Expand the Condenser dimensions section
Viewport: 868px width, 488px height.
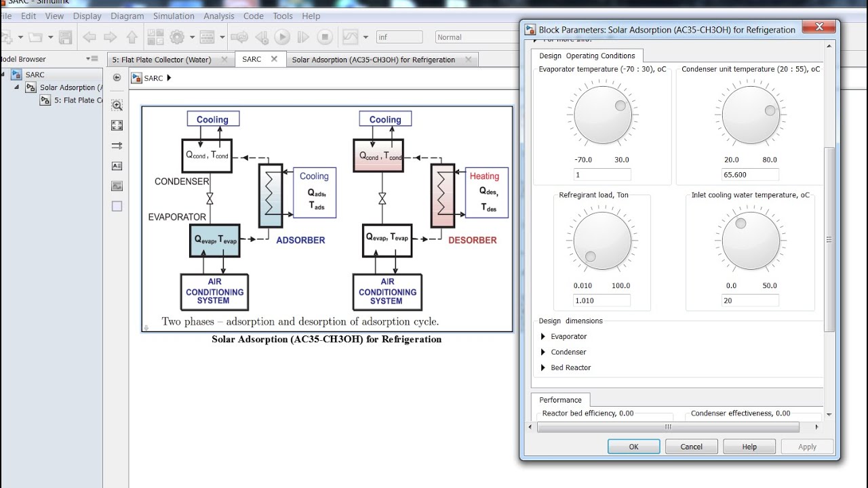[543, 352]
